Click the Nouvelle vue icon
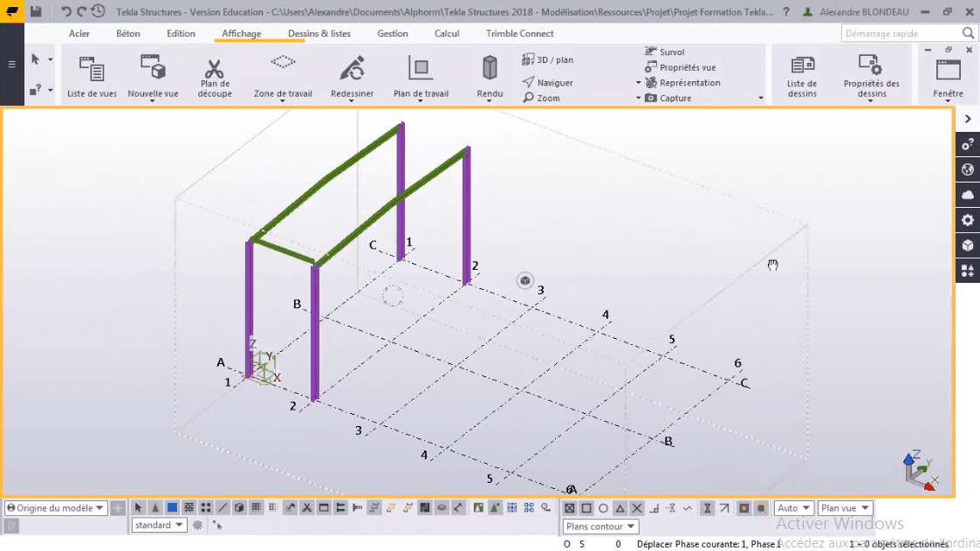980x551 pixels. point(153,67)
